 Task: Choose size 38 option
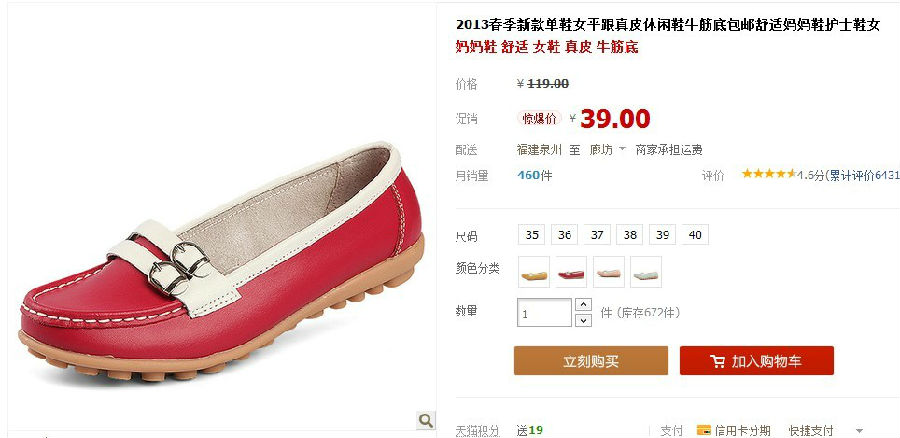pos(630,235)
